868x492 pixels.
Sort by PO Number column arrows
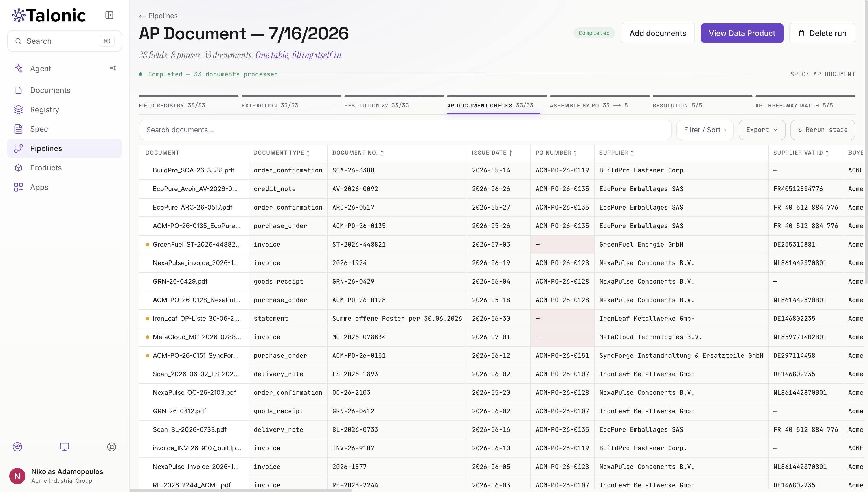pos(575,153)
